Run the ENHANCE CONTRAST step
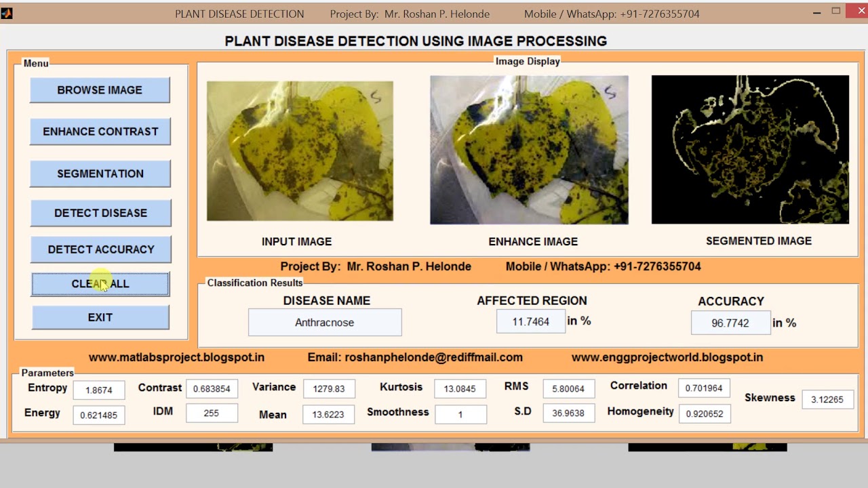The height and width of the screenshot is (488, 868). click(100, 131)
